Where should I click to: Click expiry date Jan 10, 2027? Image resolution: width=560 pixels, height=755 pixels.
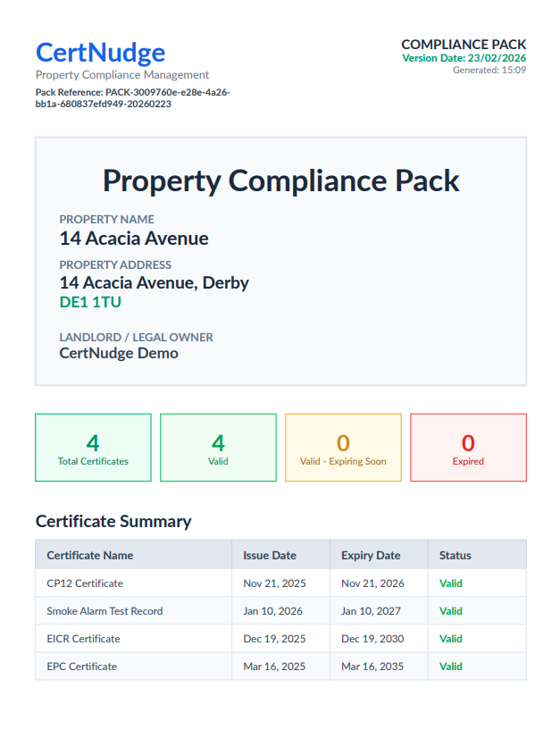pyautogui.click(x=371, y=611)
